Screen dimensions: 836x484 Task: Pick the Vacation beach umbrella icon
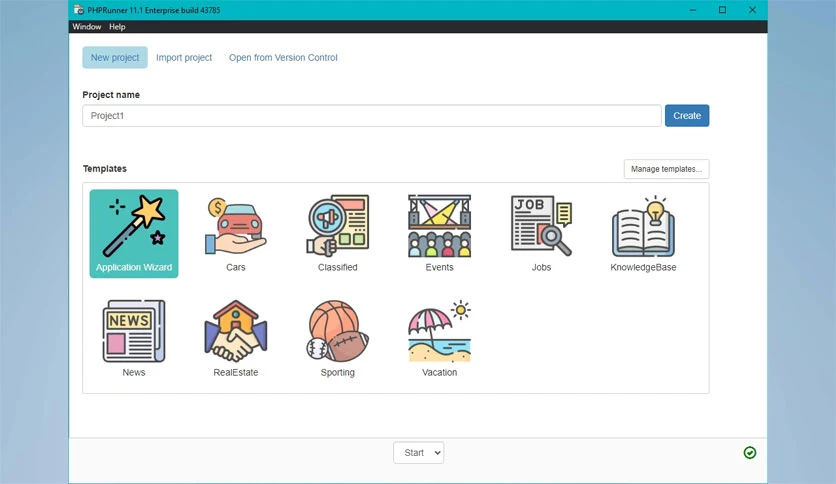click(x=439, y=331)
